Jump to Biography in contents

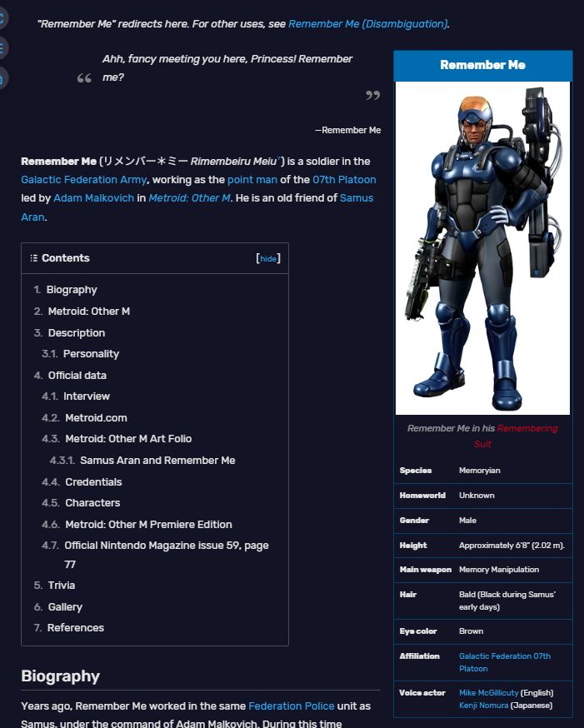coord(72,290)
